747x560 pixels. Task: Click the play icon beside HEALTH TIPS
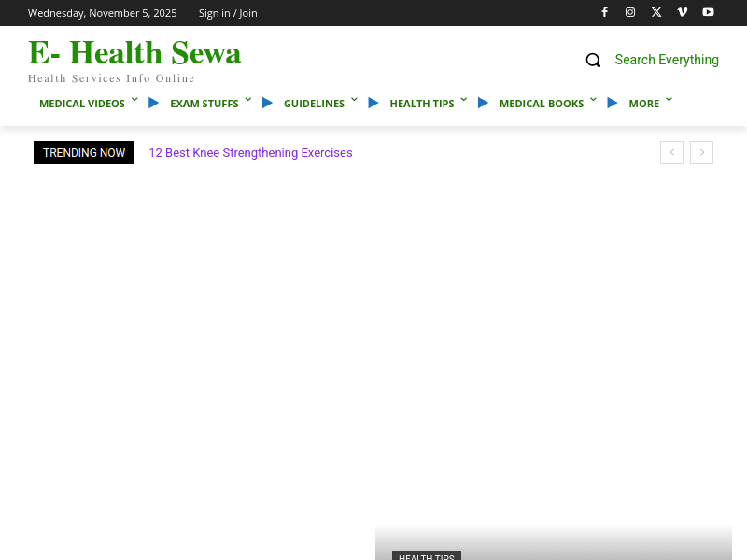(x=483, y=103)
